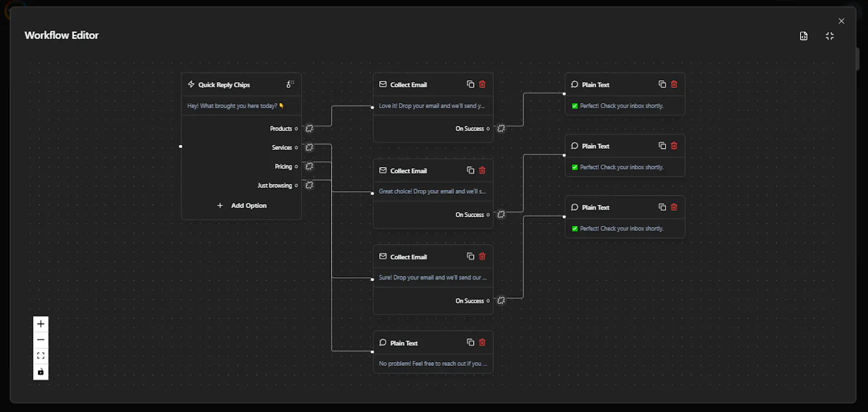Click the fit view icon

[41, 356]
